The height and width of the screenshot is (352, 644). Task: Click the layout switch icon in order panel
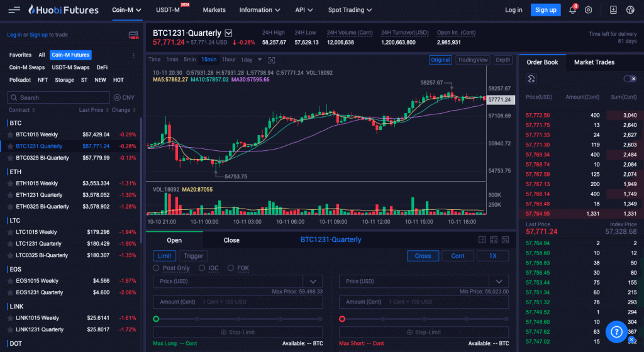point(506,240)
